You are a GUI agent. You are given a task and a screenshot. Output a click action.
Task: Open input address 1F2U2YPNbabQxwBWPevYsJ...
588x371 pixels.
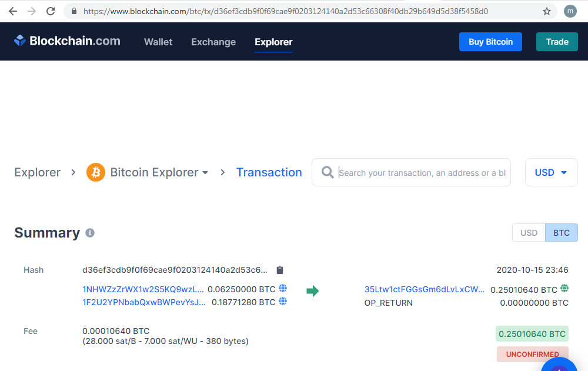point(143,302)
